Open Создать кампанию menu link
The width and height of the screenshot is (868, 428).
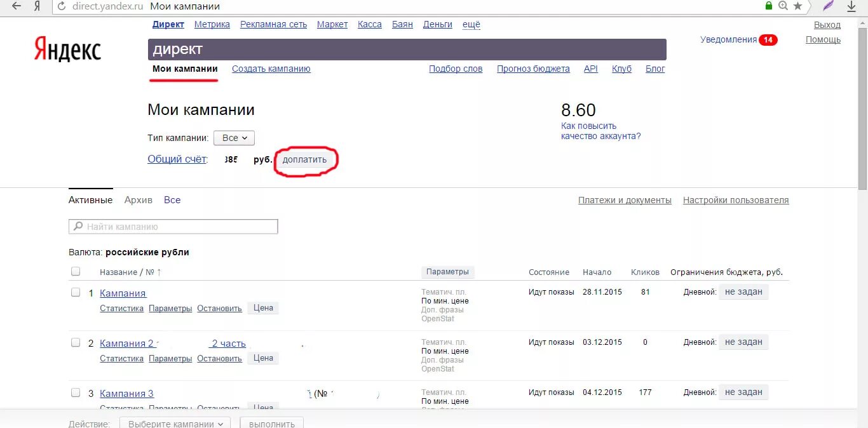pos(271,69)
